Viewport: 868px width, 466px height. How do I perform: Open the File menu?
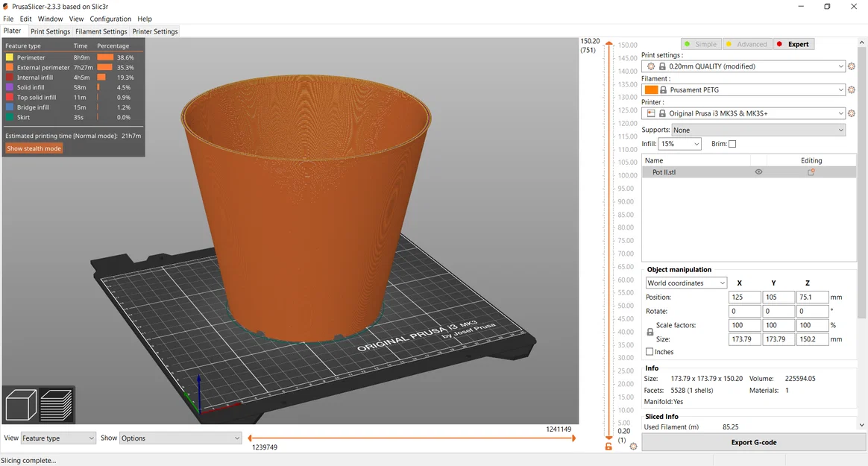(x=8, y=19)
